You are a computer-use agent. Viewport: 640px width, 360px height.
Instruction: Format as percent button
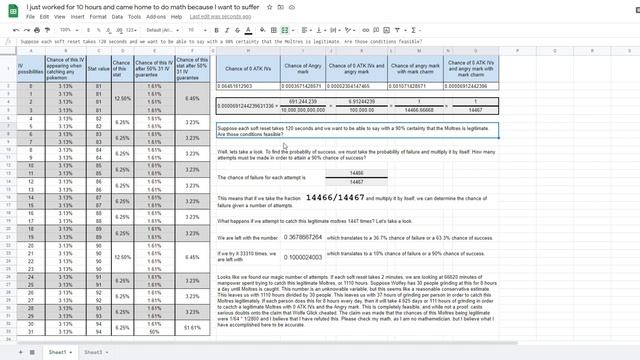coord(98,30)
